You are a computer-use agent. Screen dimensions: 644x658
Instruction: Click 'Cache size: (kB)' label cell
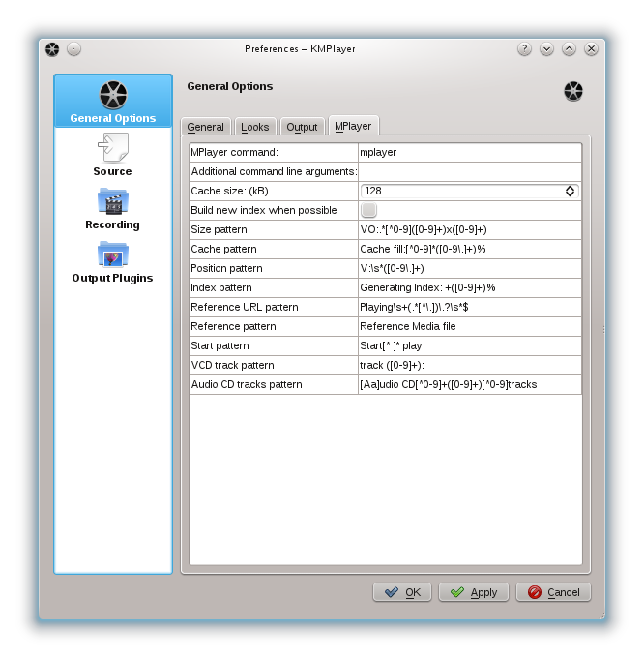click(x=274, y=191)
